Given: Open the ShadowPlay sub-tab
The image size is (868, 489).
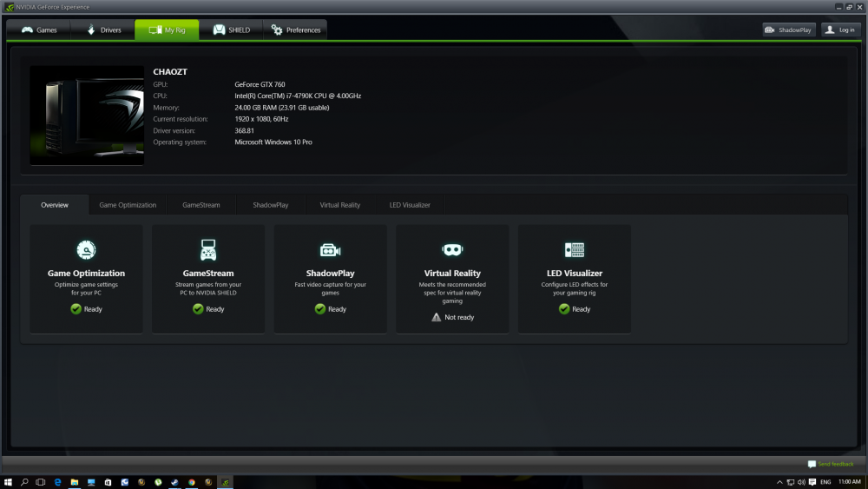Looking at the screenshot, I should click(x=271, y=205).
